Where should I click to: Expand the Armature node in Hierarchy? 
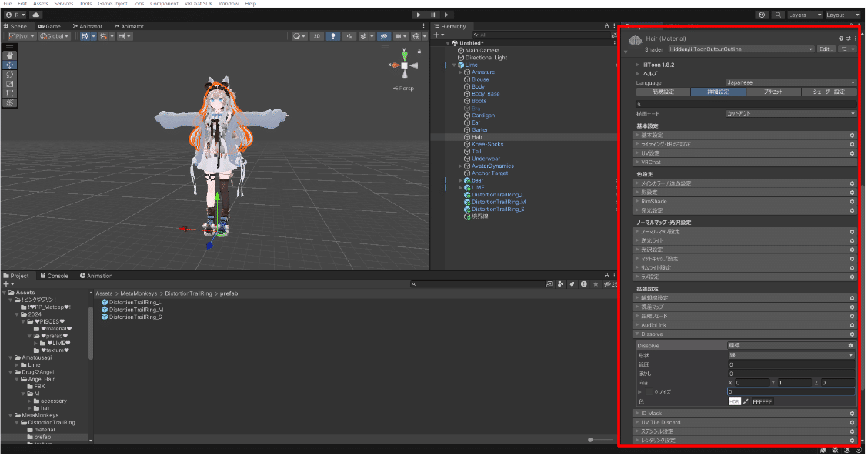click(461, 72)
